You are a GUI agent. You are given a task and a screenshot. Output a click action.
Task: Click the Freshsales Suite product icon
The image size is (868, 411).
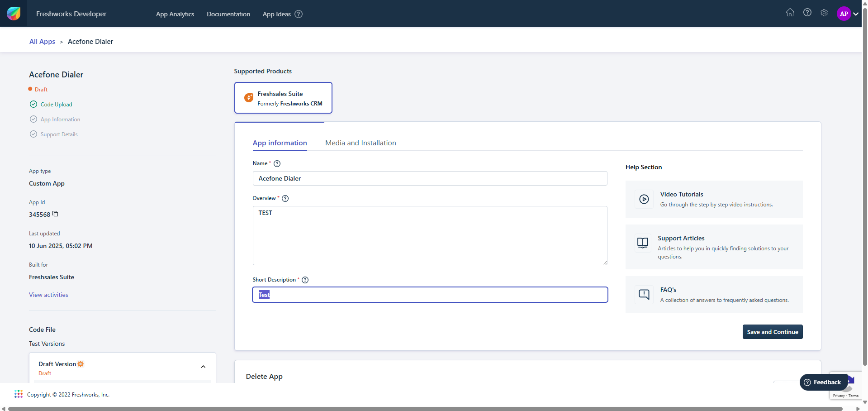pos(249,98)
